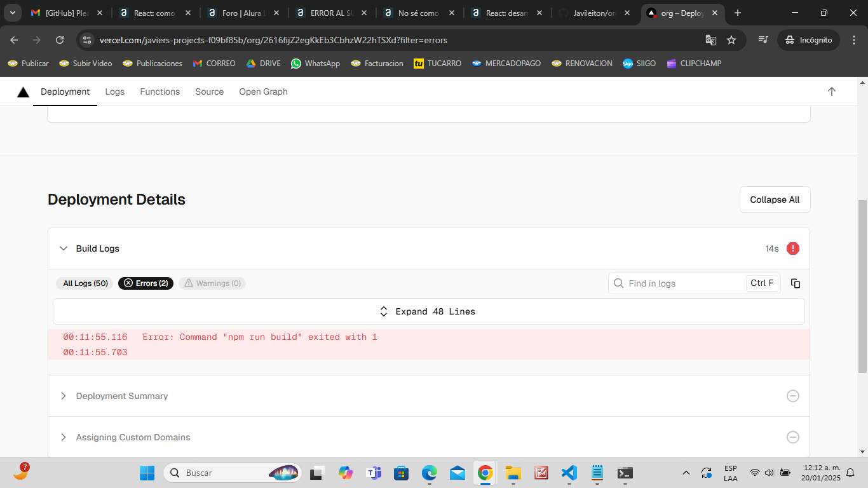Open the DRIVE bookmark
The height and width of the screenshot is (488, 868).
[264, 64]
